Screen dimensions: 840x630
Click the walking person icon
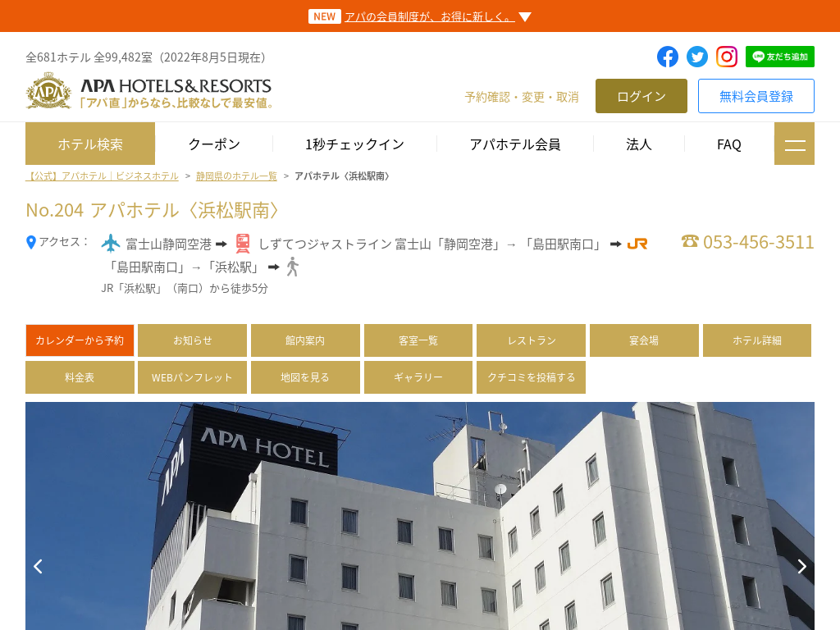(293, 267)
